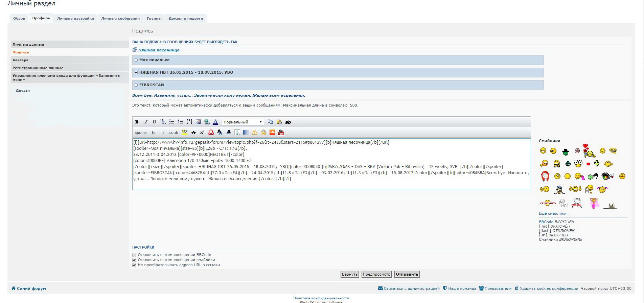
Task: Insert the troll face smiley
Action: point(613,150)
